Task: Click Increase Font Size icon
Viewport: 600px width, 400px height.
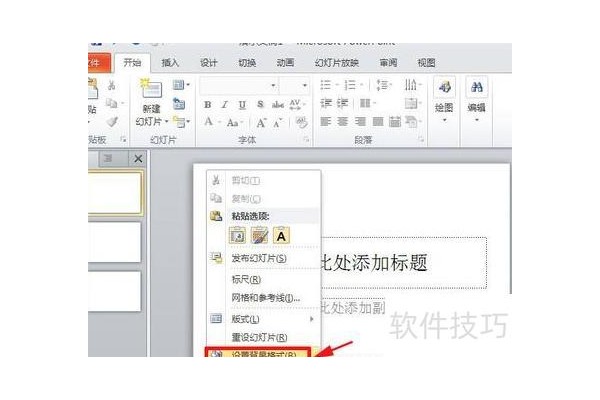Action: tap(261, 123)
